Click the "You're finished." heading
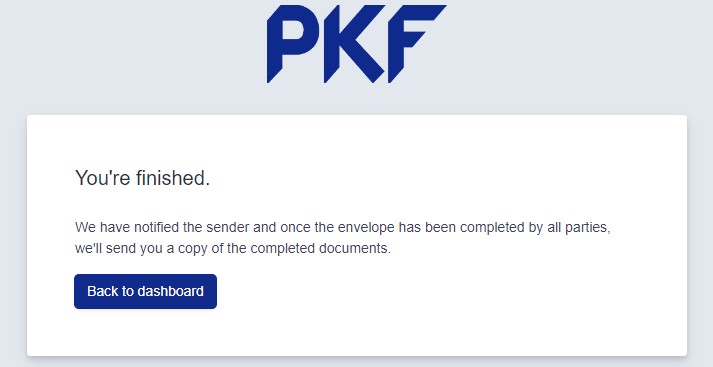This screenshot has height=367, width=713. point(142,178)
